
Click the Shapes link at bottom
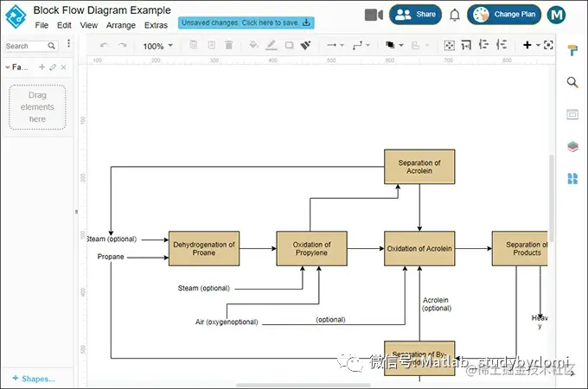34,379
